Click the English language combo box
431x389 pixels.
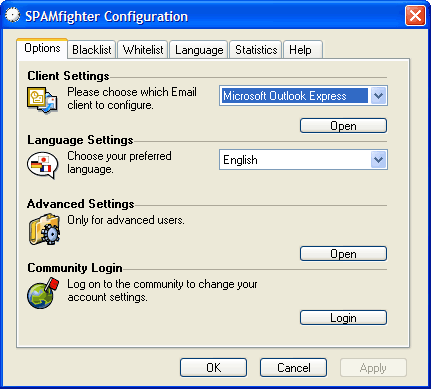pos(303,160)
